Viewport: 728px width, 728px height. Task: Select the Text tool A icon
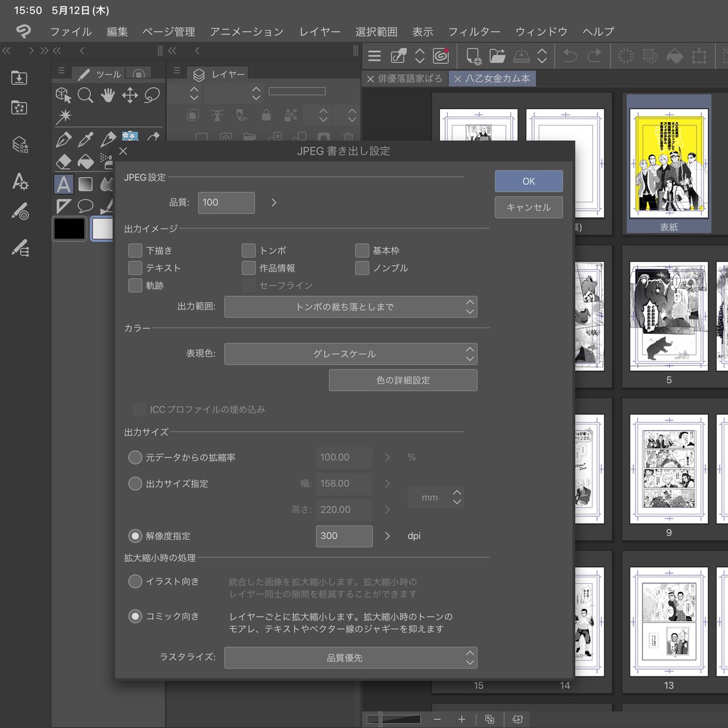tap(63, 184)
